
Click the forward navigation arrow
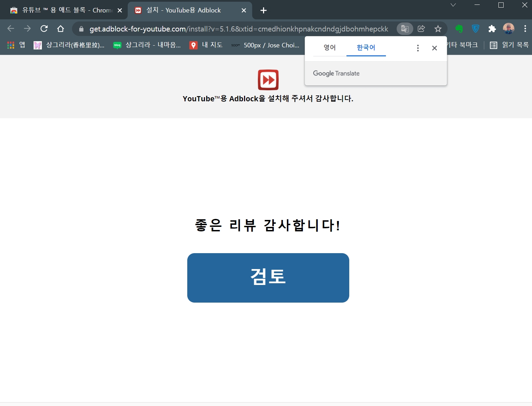pyautogui.click(x=27, y=29)
